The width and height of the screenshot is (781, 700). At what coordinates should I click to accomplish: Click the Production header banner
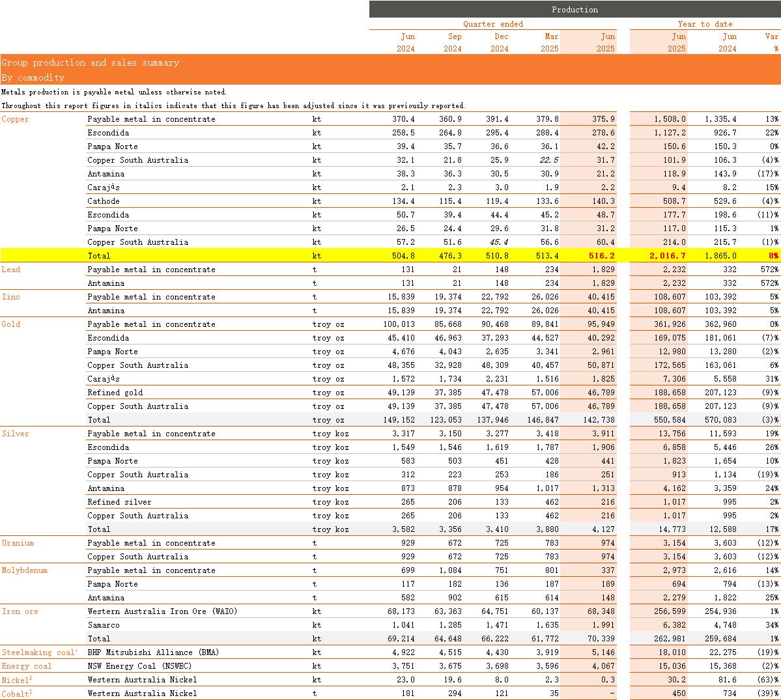point(574,9)
